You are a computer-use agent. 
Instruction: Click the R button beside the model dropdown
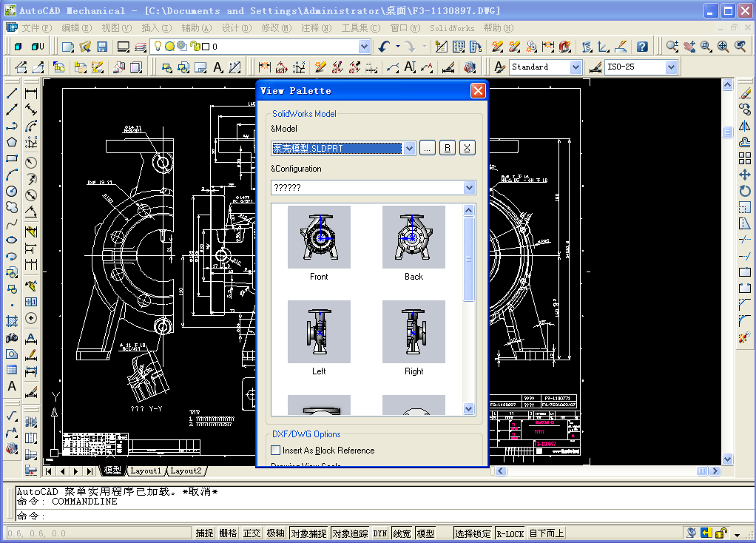tap(447, 147)
